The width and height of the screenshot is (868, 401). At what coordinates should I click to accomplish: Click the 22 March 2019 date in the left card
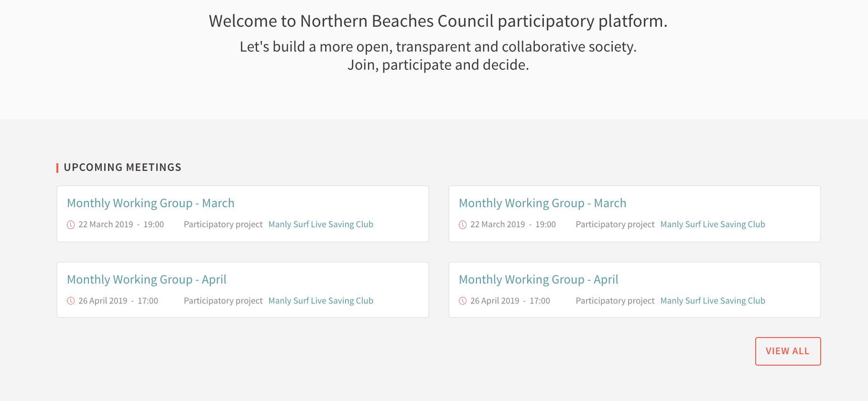tap(106, 224)
